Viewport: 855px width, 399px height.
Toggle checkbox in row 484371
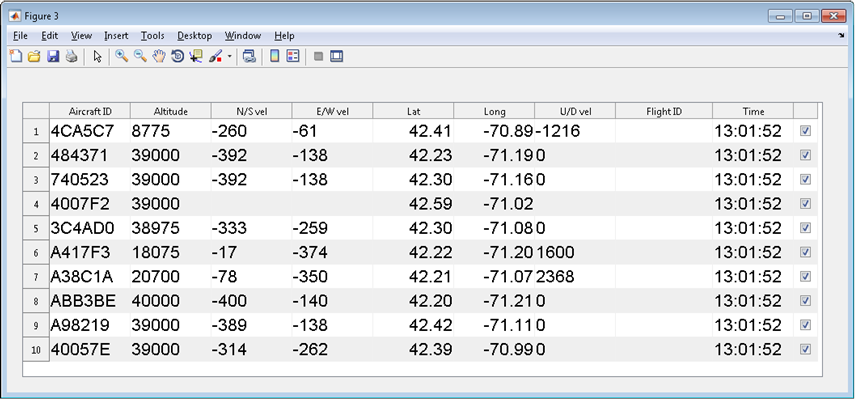(805, 155)
